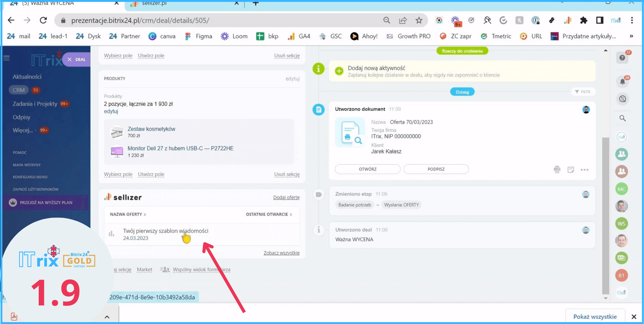Click the green plus add activity icon
644x324 pixels.
click(339, 71)
